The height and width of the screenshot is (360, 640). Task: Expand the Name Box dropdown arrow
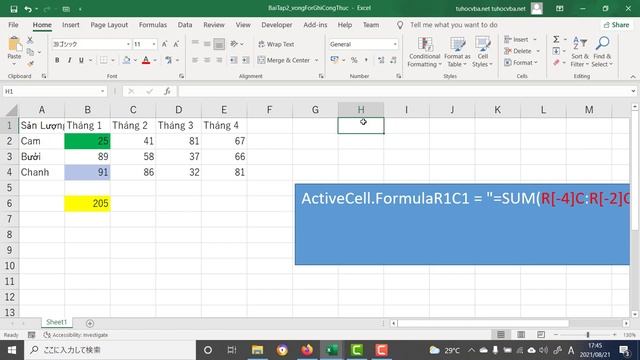pyautogui.click(x=102, y=91)
